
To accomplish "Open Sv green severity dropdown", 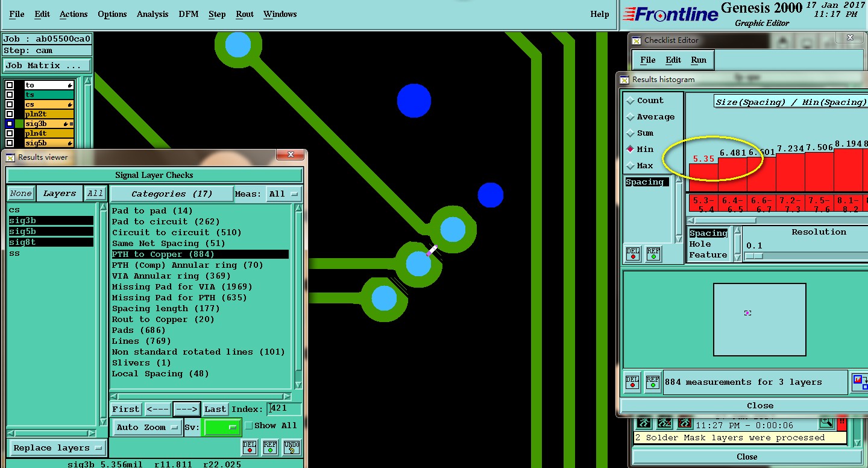I will [x=222, y=427].
